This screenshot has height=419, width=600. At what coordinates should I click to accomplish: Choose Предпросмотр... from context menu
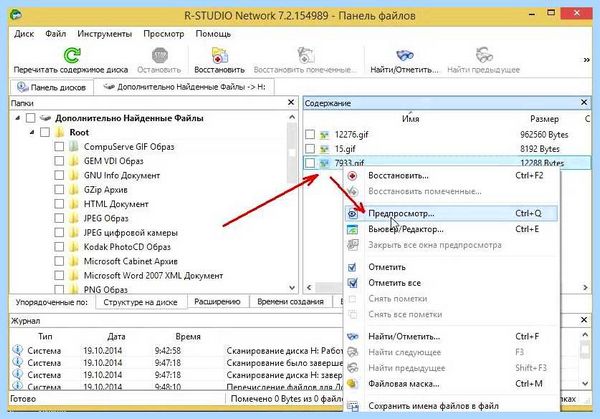452,214
